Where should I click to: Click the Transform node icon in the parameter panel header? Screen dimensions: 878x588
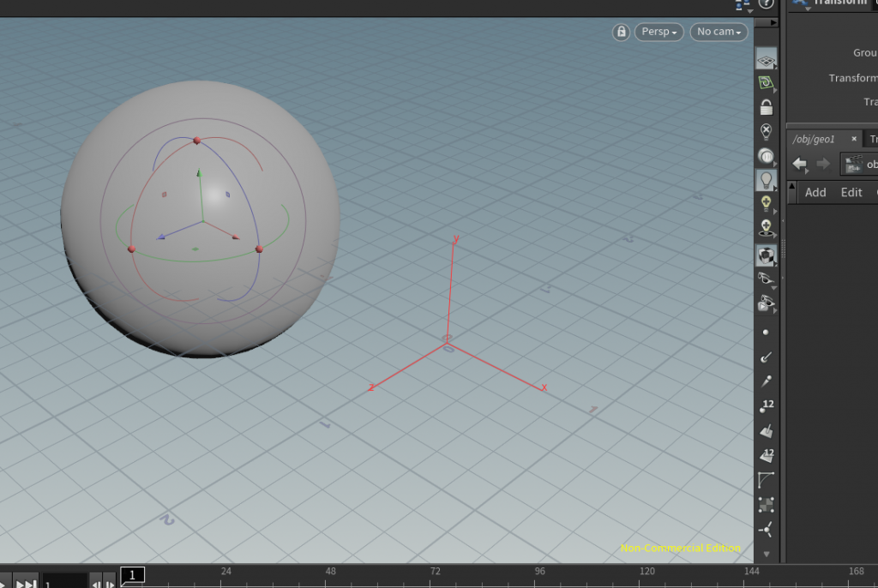(x=801, y=4)
